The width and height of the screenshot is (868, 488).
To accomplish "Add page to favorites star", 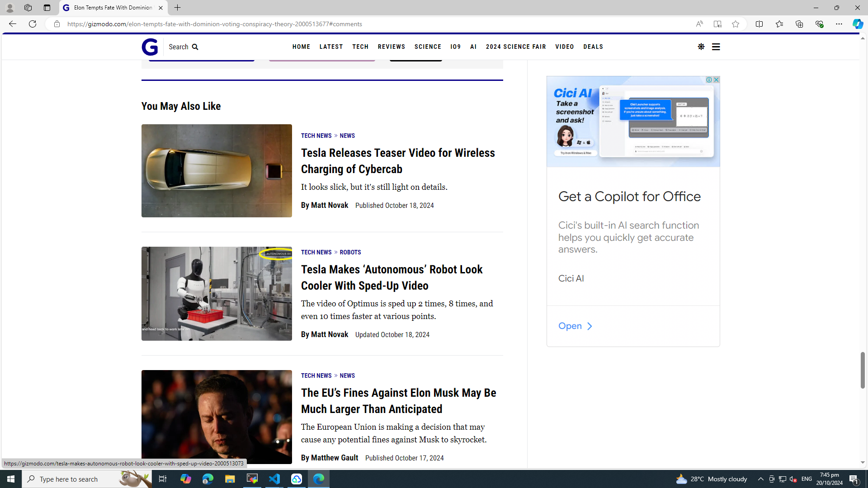I will (736, 24).
